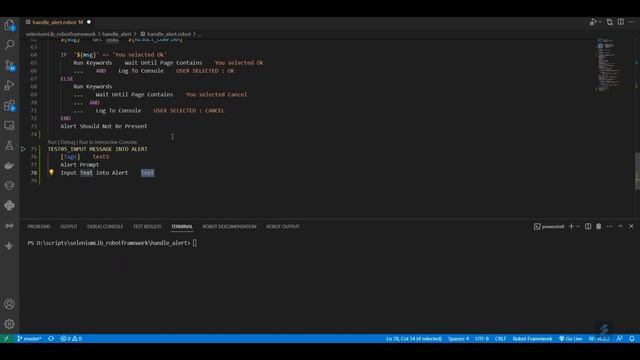Image resolution: width=640 pixels, height=360 pixels.
Task: Switch to Robot Output tab
Action: click(x=282, y=227)
